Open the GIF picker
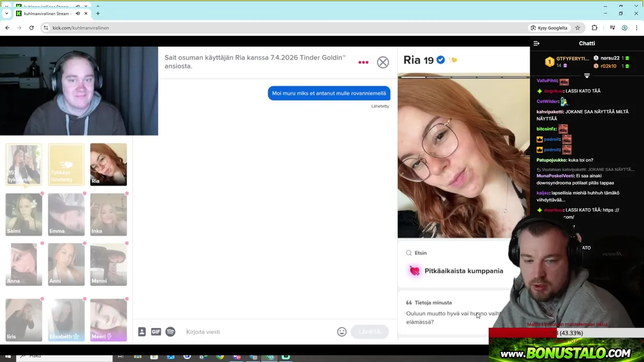644x362 pixels. tap(156, 332)
